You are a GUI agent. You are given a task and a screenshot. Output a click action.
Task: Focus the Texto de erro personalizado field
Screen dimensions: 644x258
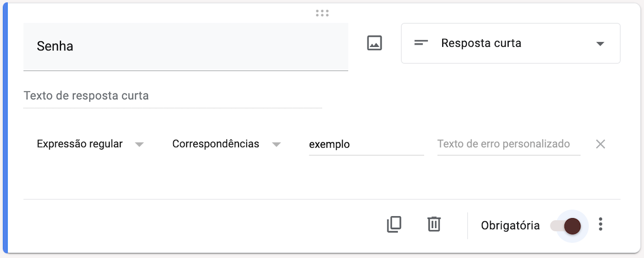click(509, 144)
